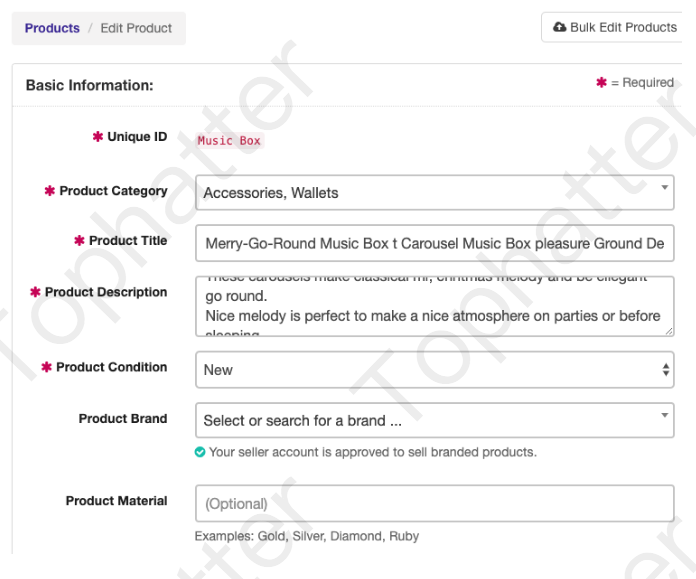Click the red asterisk beside Unique ID

click(x=97, y=137)
